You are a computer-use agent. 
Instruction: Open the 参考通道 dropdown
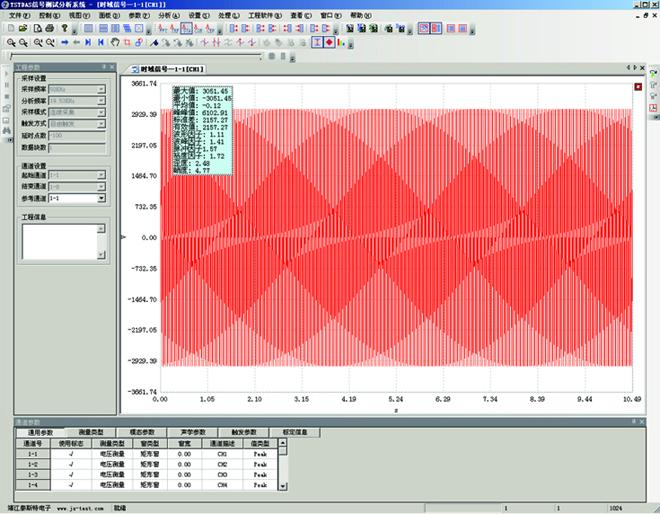101,199
